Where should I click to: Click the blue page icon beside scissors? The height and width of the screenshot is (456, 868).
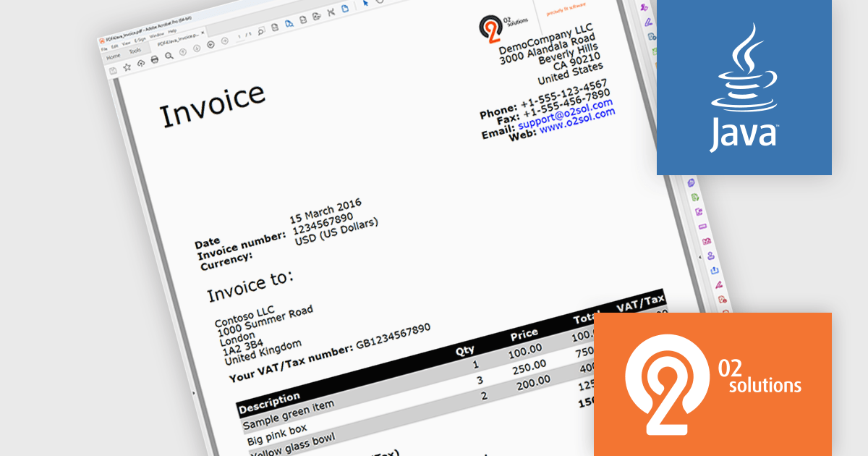tap(344, 9)
